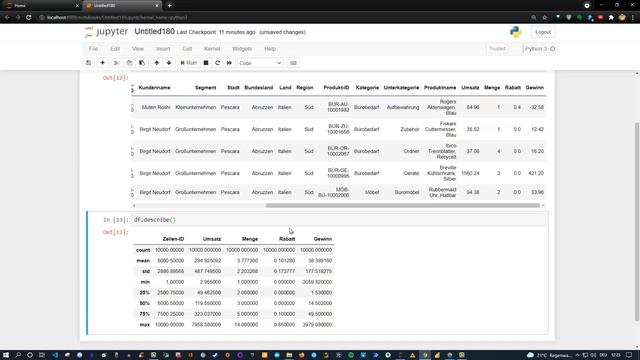This screenshot has height=360, width=640.
Task: Open the Widgets menu
Action: click(242, 49)
